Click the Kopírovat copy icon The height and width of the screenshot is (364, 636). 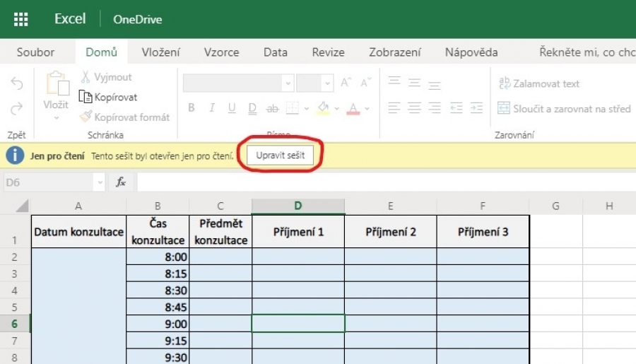pyautogui.click(x=86, y=97)
